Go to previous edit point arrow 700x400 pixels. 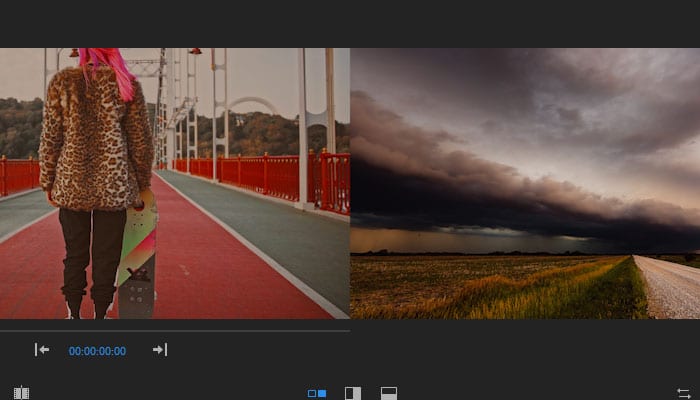pos(42,350)
